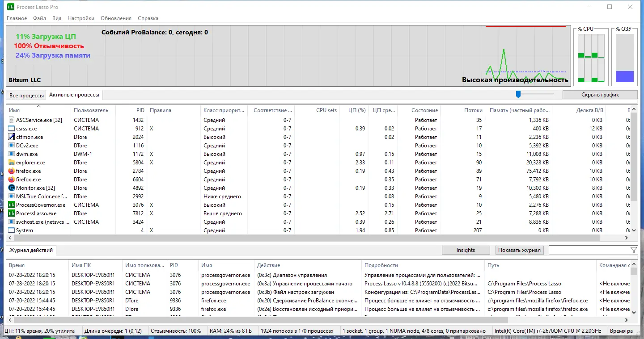The height and width of the screenshot is (339, 644).
Task: Open the Настройки menu
Action: [x=81, y=18]
